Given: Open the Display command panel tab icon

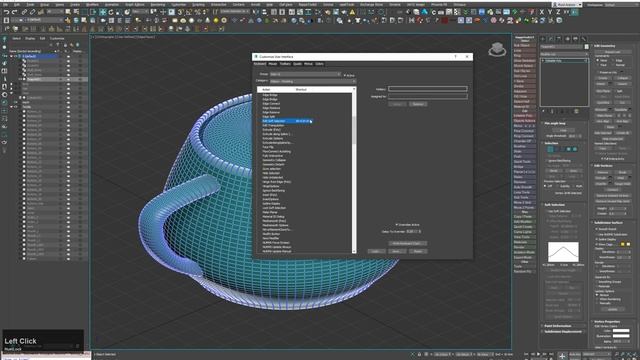Looking at the screenshot, I should tap(576, 39).
